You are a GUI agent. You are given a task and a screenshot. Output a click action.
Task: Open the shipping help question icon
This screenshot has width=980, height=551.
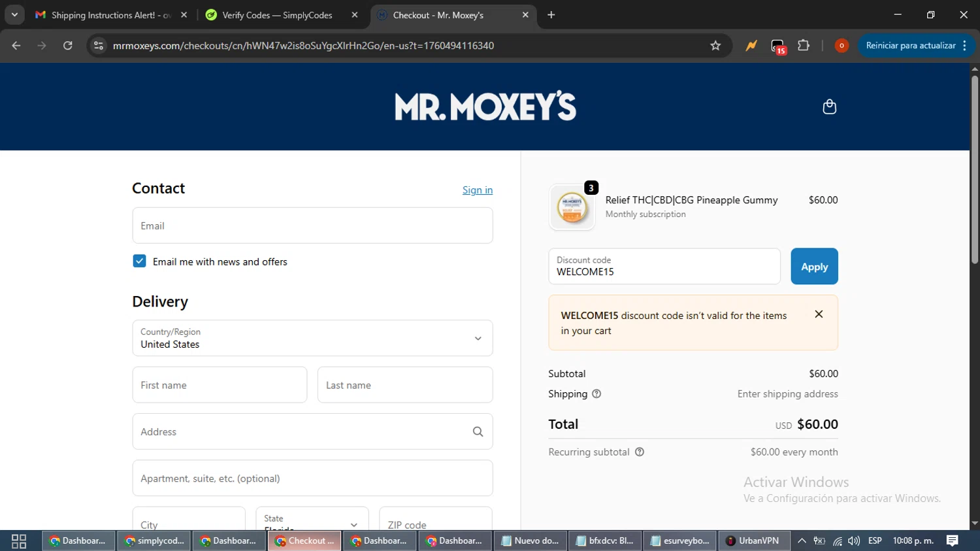click(x=596, y=393)
